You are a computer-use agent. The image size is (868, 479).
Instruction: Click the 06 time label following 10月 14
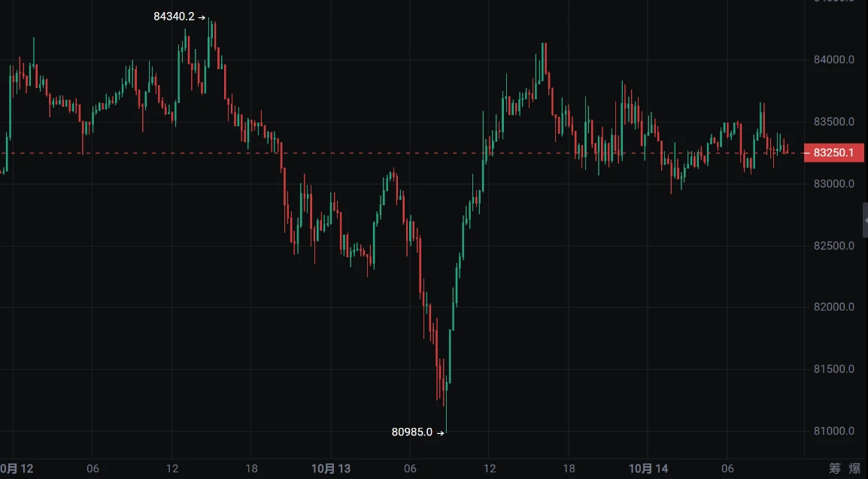pos(727,469)
